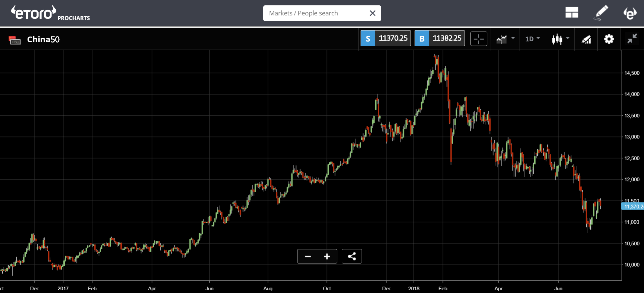Click the Sell button at 11370.25
This screenshot has width=644, height=293.
(x=385, y=39)
